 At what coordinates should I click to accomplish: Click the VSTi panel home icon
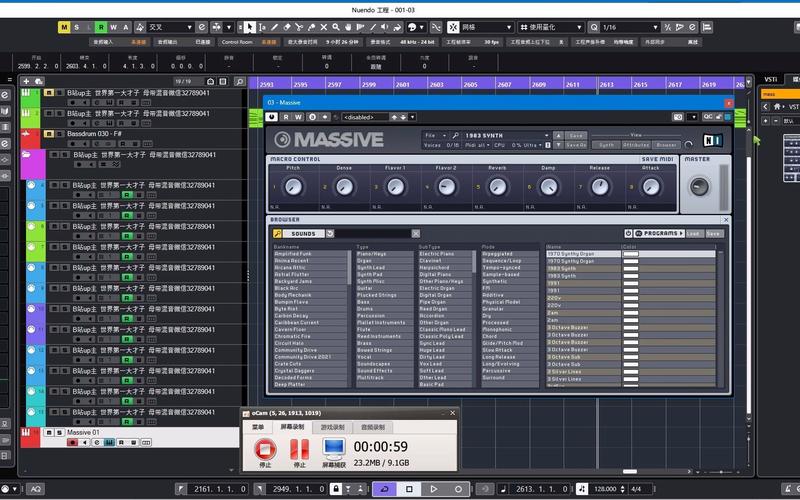click(x=777, y=107)
